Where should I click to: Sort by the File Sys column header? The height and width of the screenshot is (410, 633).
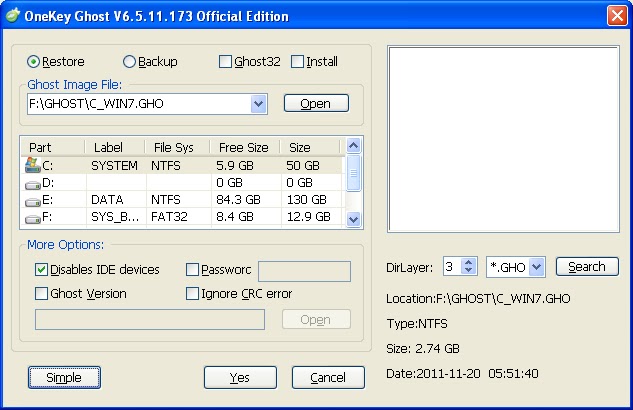(177, 147)
